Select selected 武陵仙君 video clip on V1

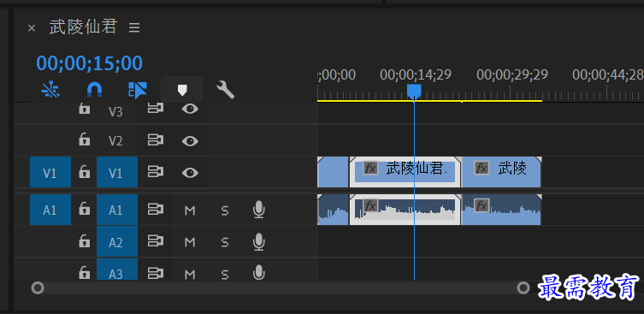pyautogui.click(x=405, y=172)
